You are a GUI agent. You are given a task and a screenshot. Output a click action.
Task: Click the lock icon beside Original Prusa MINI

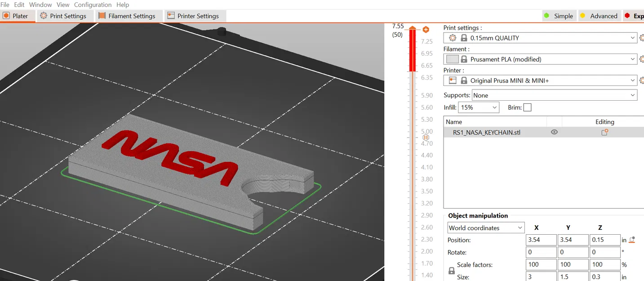[x=464, y=80]
